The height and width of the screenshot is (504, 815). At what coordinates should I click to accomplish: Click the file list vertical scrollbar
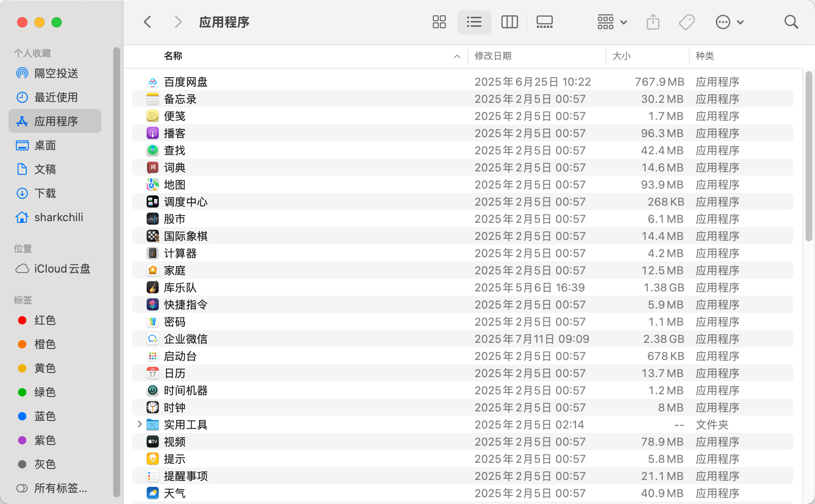(x=809, y=156)
